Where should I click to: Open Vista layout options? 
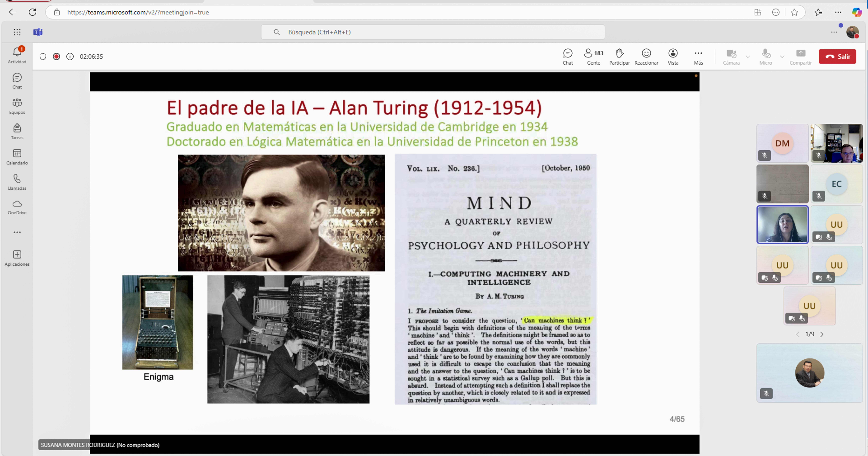pos(673,57)
